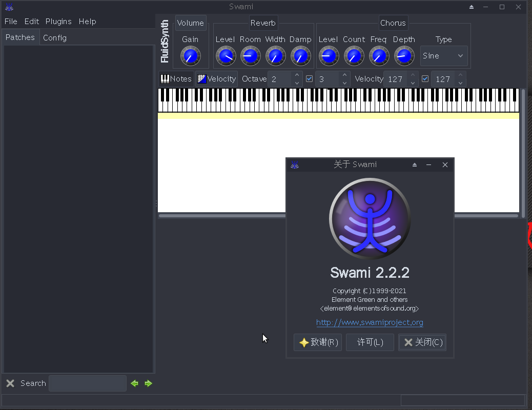Open the Edit menu
This screenshot has width=532, height=410.
32,22
